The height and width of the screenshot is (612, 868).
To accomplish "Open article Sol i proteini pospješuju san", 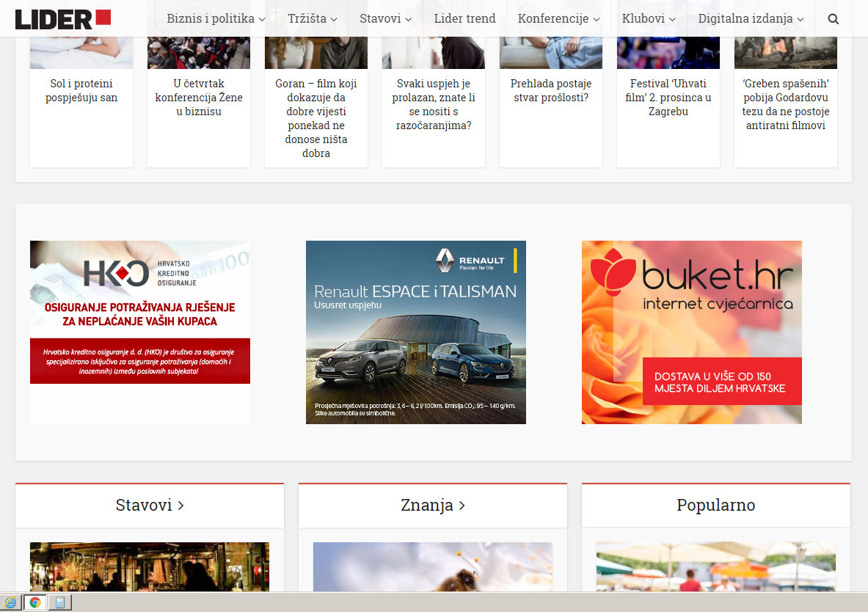I will tap(81, 90).
